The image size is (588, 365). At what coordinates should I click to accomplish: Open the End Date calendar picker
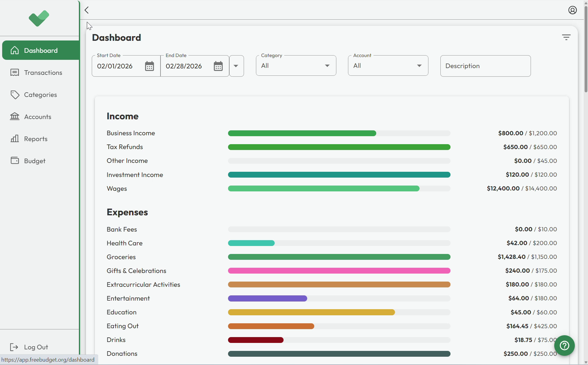218,66
